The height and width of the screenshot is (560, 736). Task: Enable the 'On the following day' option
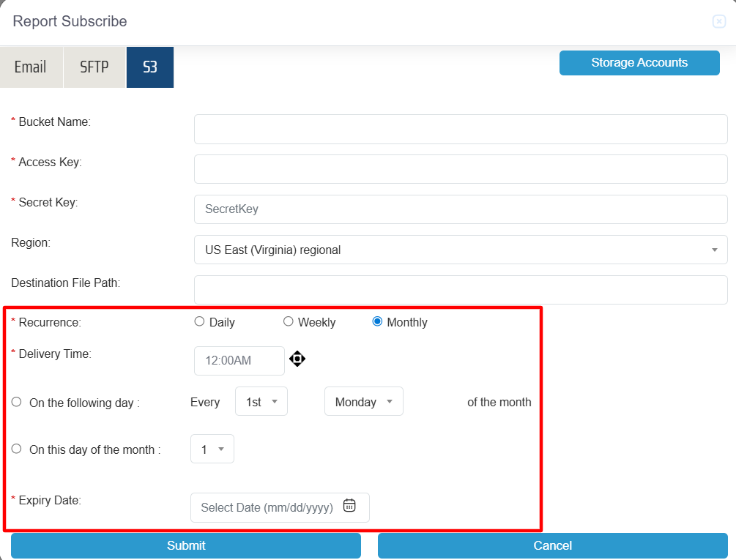17,402
